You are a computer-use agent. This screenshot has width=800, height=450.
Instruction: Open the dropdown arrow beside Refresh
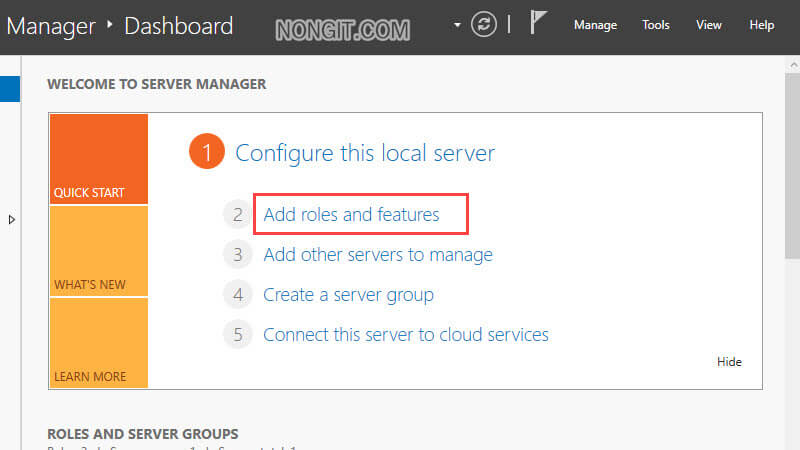point(457,24)
